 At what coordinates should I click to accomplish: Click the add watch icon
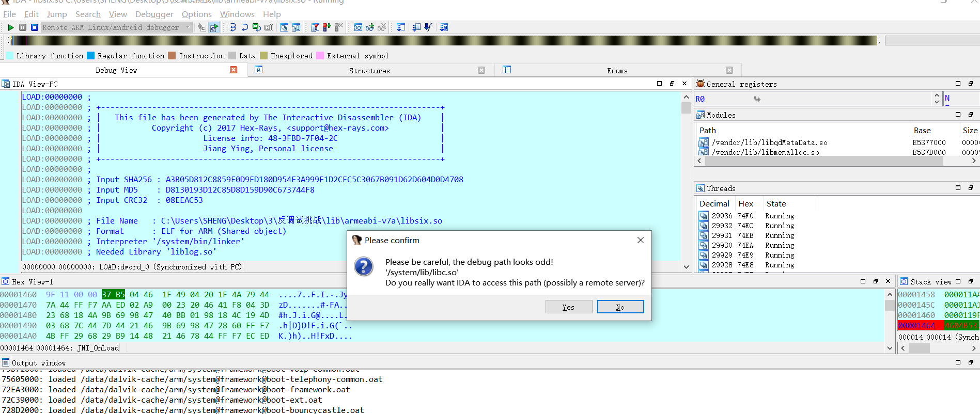[x=370, y=27]
